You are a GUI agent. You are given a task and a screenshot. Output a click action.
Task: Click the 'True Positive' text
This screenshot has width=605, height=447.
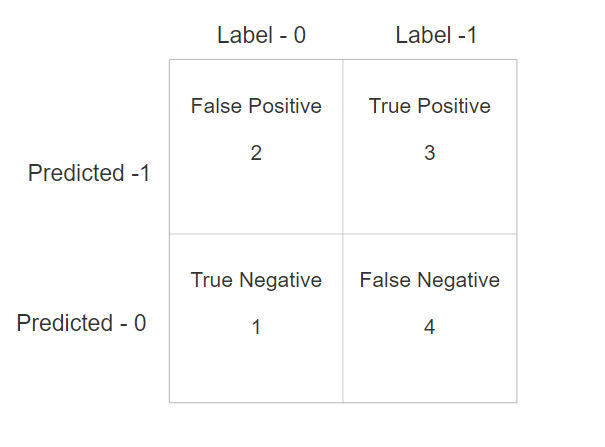point(430,106)
